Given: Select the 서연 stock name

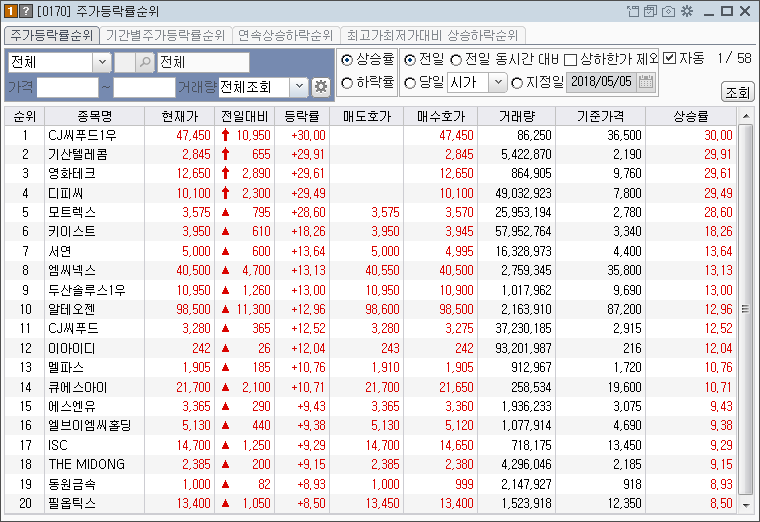Looking at the screenshot, I should coord(60,251).
